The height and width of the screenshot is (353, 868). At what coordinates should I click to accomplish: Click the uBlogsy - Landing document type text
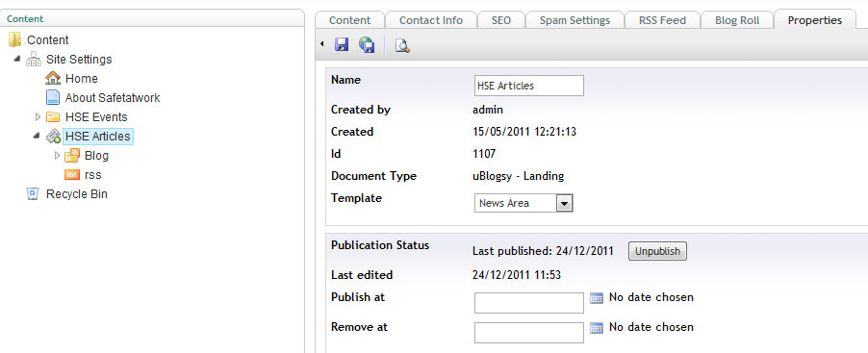coord(518,177)
